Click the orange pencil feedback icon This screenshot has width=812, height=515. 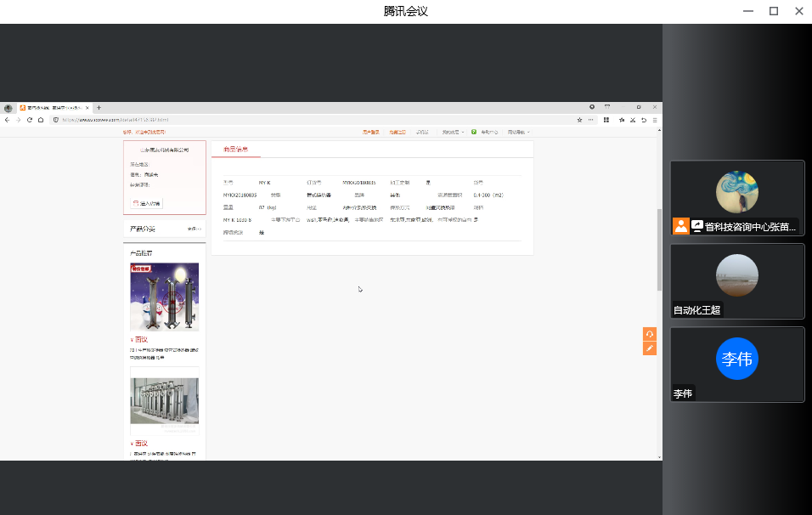click(x=650, y=348)
